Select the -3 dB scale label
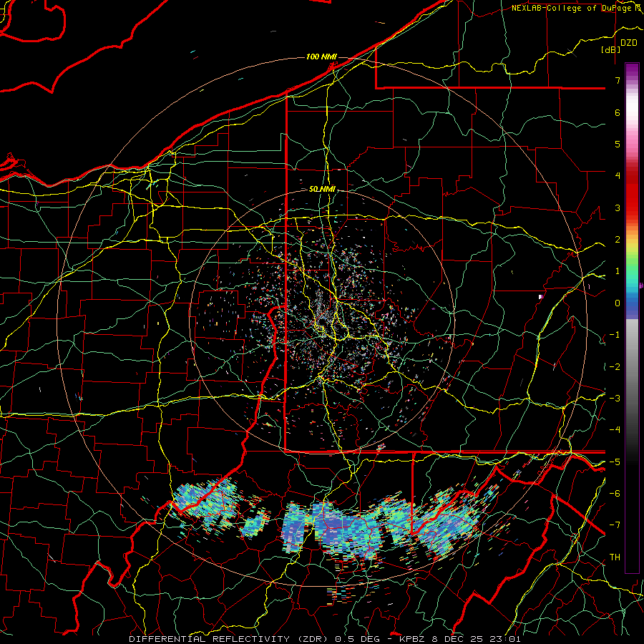 615,398
